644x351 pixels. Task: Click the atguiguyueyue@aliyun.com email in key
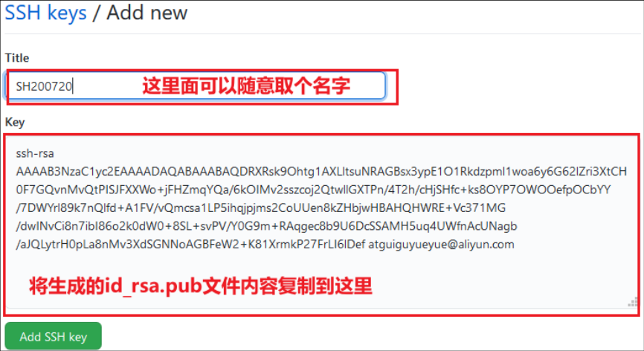click(x=441, y=245)
